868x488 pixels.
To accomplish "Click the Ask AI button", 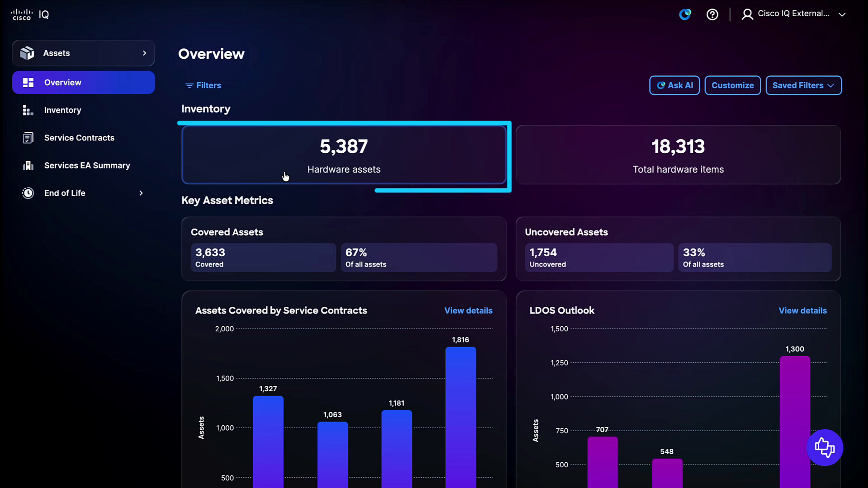I will point(675,85).
